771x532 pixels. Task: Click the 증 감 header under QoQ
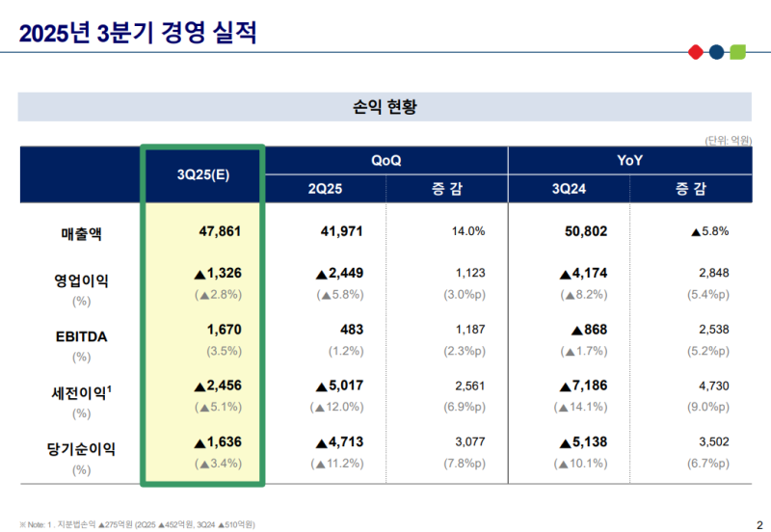(x=446, y=189)
